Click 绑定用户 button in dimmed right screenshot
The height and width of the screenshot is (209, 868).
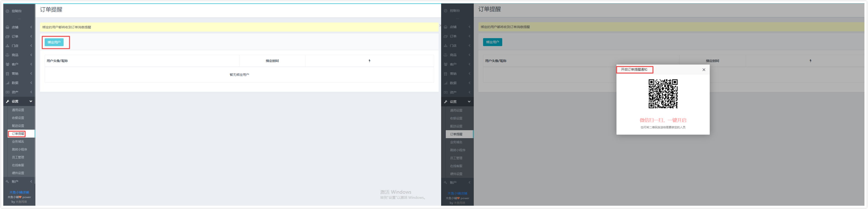[x=492, y=42]
